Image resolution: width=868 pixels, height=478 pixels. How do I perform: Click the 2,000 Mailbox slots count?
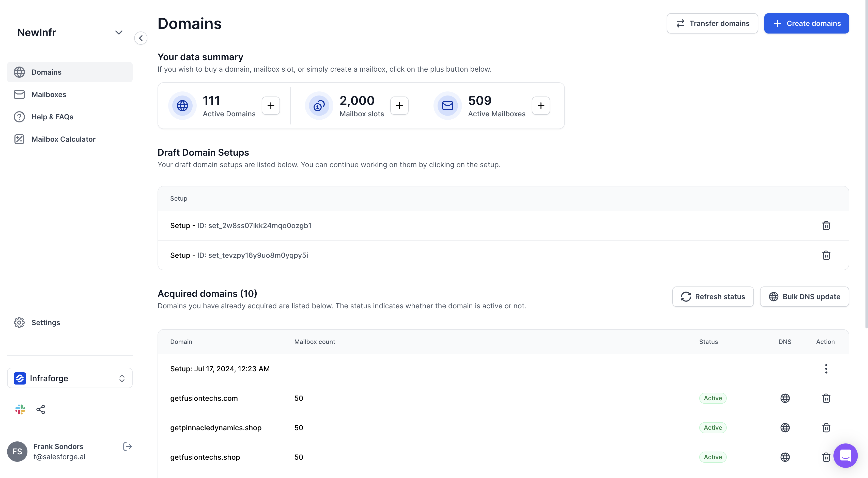pyautogui.click(x=357, y=100)
